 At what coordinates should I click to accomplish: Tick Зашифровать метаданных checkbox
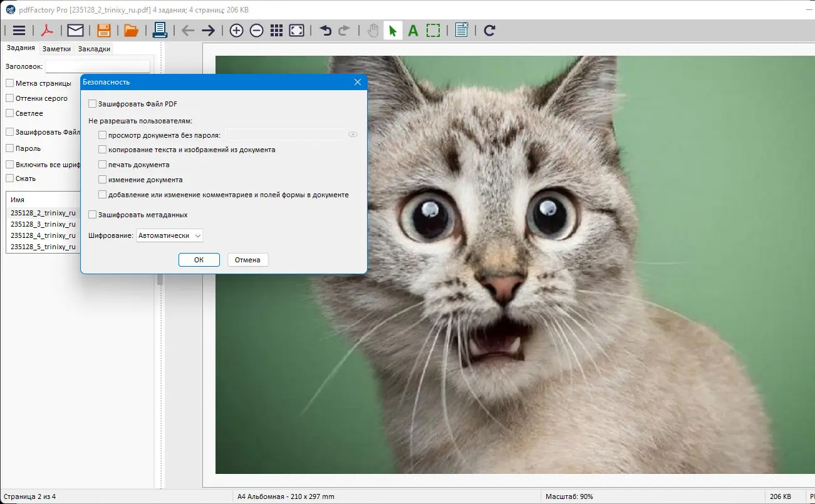pyautogui.click(x=93, y=215)
